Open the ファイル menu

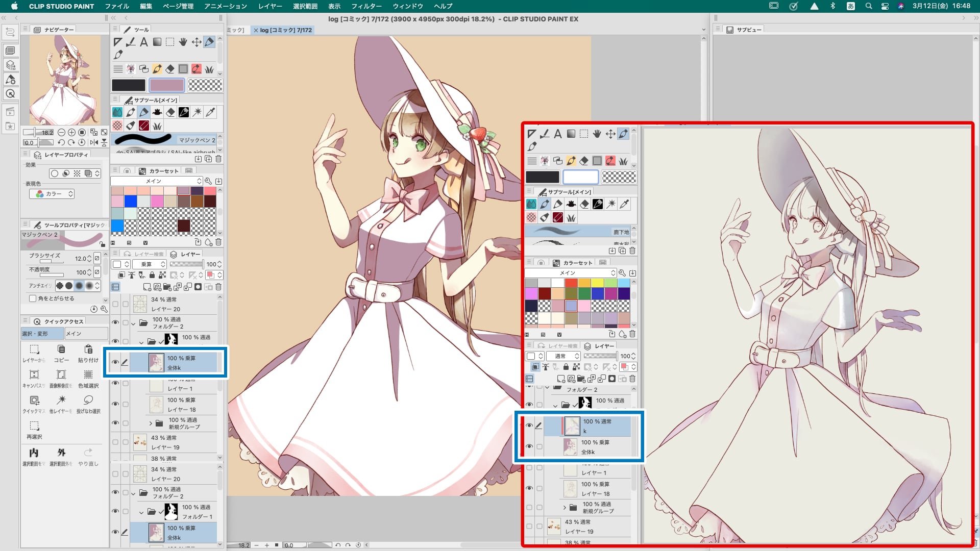tap(117, 6)
